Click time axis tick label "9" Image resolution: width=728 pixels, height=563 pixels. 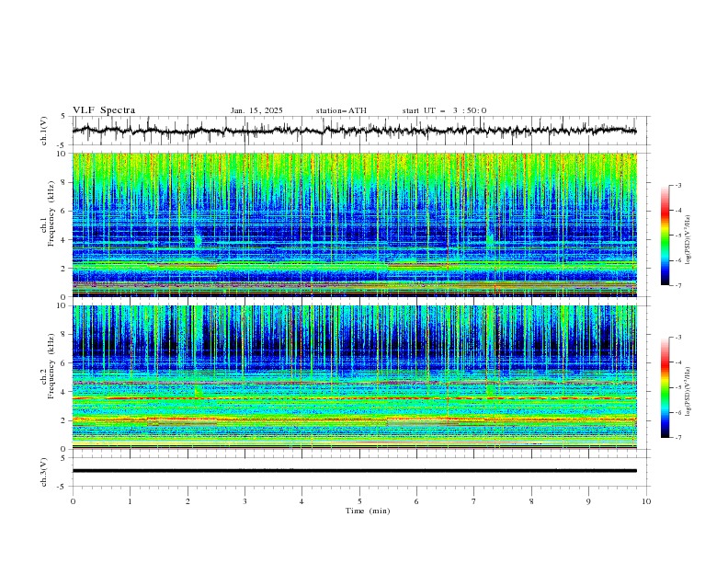[x=588, y=501]
